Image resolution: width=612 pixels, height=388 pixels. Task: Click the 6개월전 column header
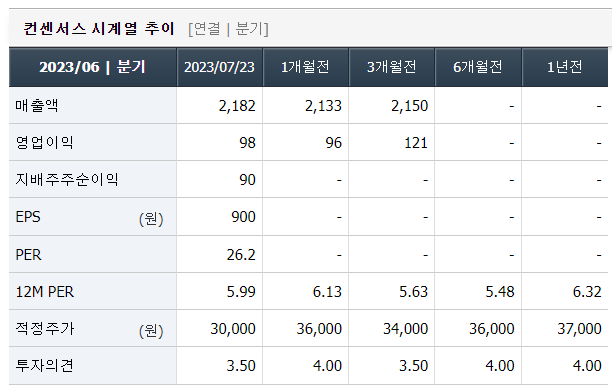478,67
